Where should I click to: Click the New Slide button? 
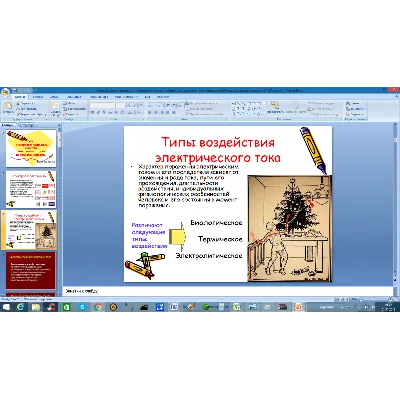(x=55, y=108)
